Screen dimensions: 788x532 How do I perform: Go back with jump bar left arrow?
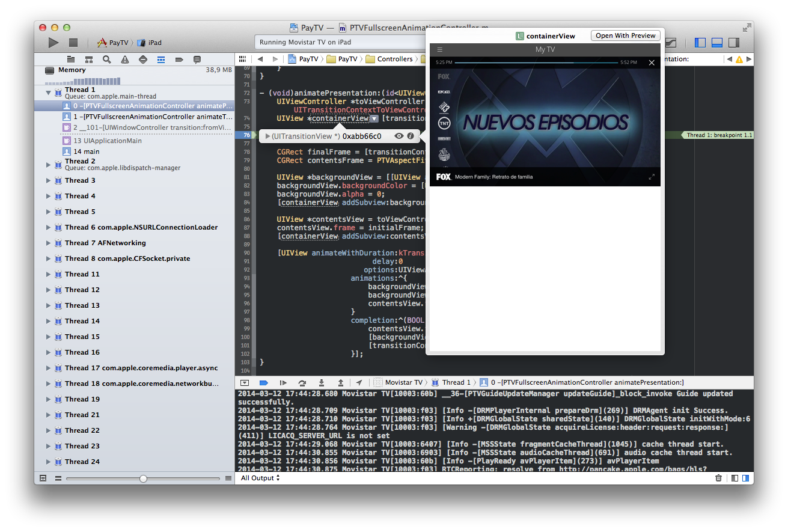260,59
